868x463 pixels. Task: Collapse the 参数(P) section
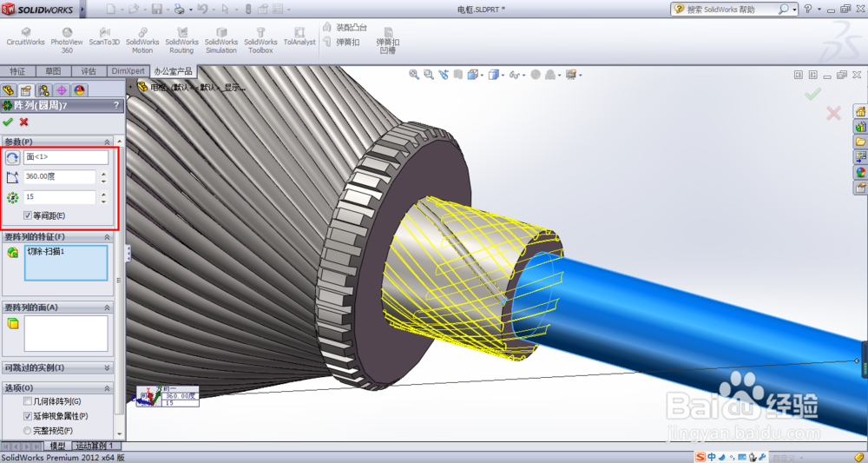point(107,142)
